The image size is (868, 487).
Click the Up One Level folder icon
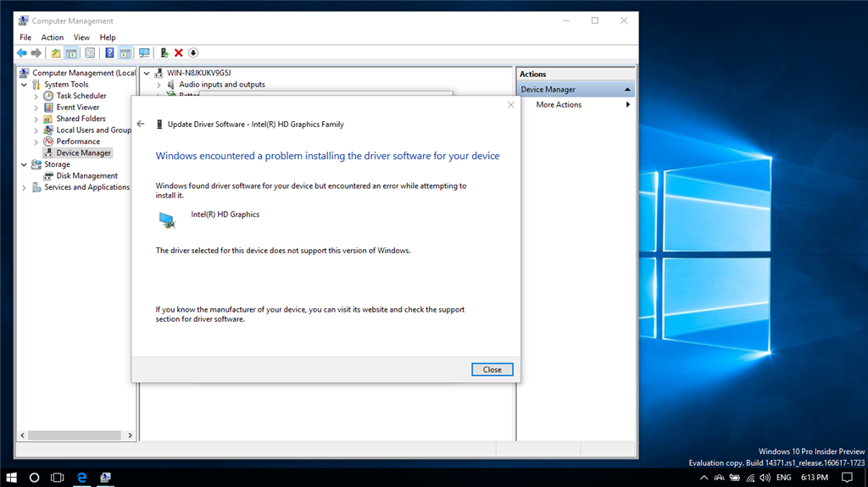56,53
